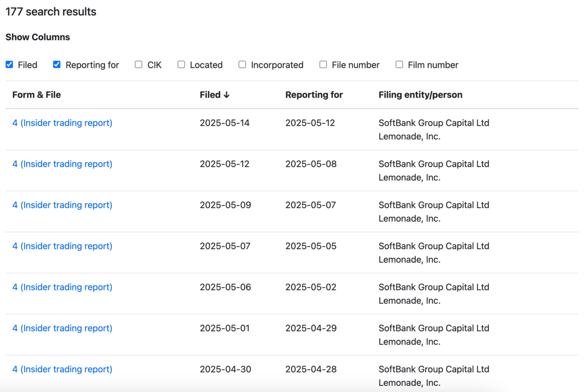Viewport: 584px width, 392px height.
Task: Toggle the Film number checkbox
Action: 399,65
